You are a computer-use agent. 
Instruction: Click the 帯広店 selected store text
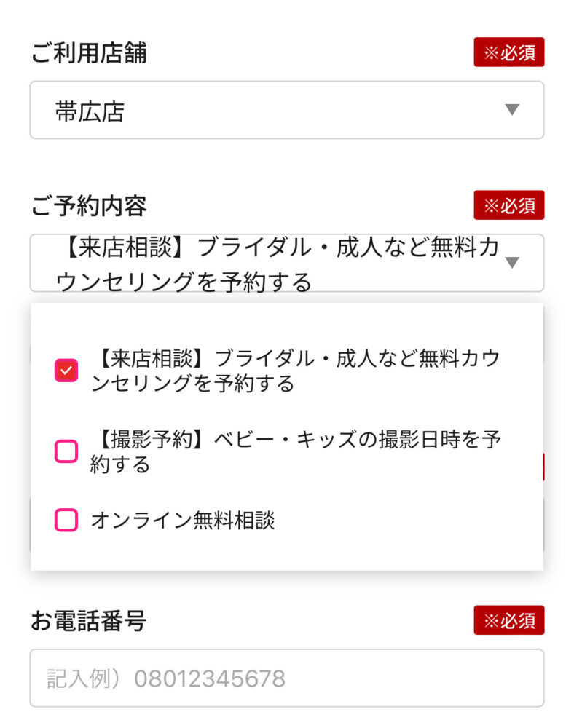90,111
